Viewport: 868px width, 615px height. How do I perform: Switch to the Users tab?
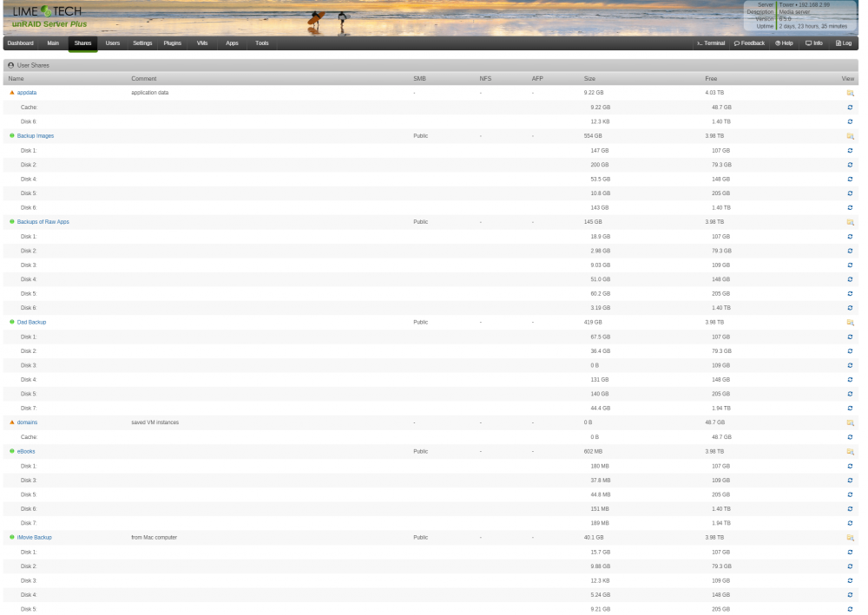point(112,43)
